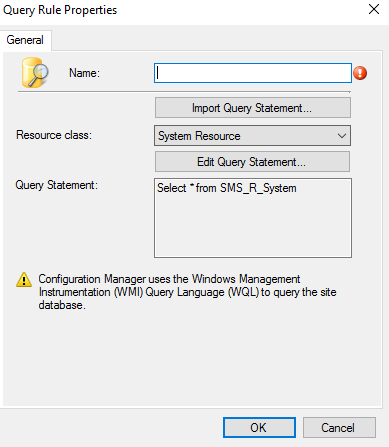The height and width of the screenshot is (447, 389).
Task: Open the Resource class combo box
Action: click(253, 136)
